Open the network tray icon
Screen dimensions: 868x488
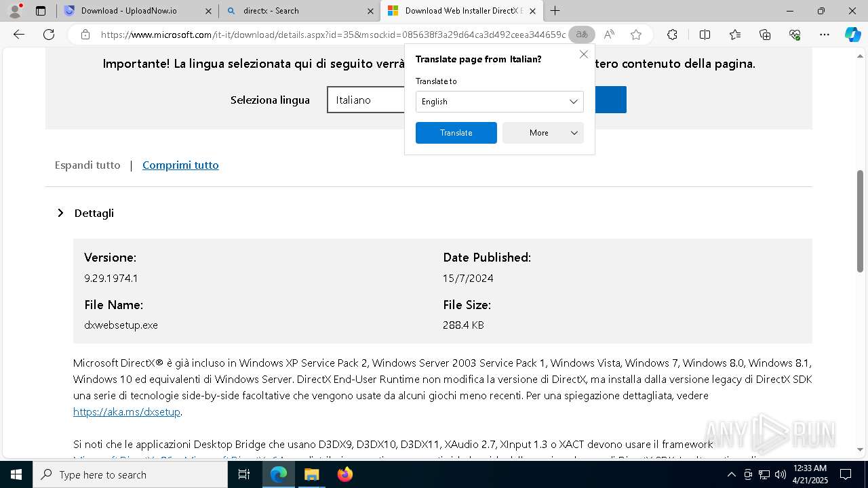[x=764, y=474]
